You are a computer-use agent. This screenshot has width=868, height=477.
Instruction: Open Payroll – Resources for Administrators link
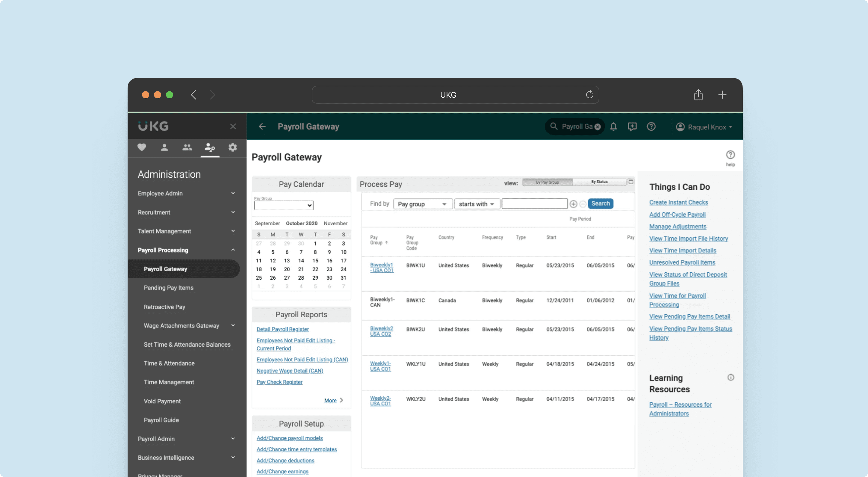680,409
